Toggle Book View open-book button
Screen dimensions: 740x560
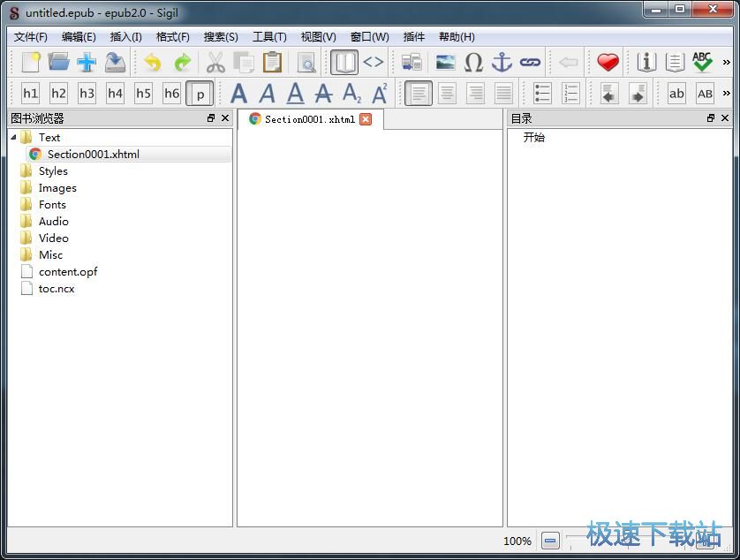coord(344,62)
